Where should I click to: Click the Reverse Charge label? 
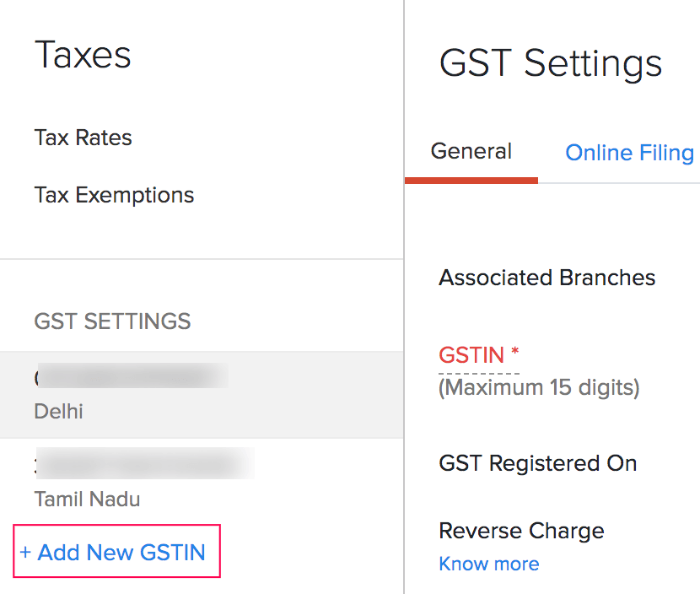coord(521,531)
